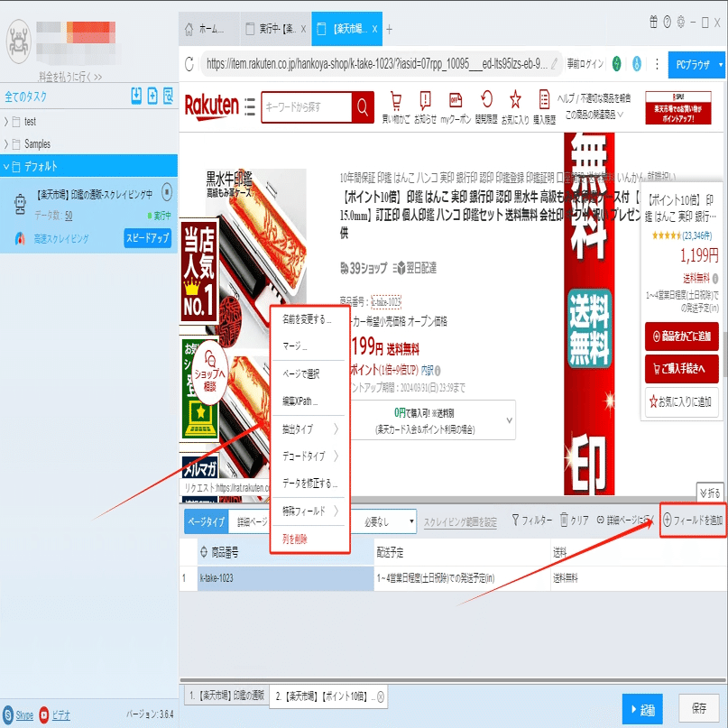Stop the running 楽天市場 task with the stop icon
728x728 pixels.
click(x=167, y=191)
